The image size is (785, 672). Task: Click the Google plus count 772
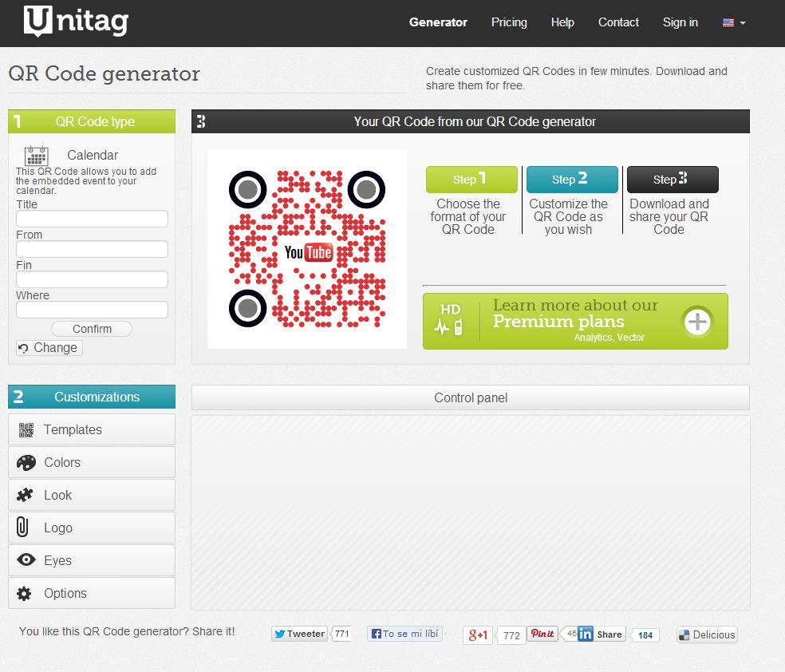pos(511,635)
